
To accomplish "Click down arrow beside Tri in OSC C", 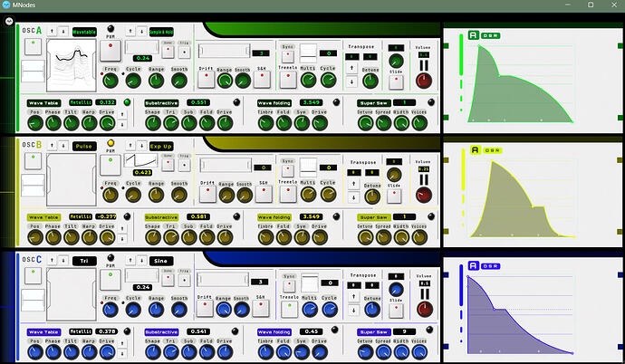I will coord(63,261).
